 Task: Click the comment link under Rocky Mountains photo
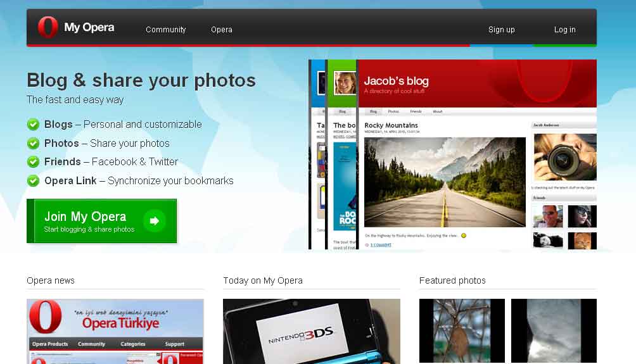381,245
